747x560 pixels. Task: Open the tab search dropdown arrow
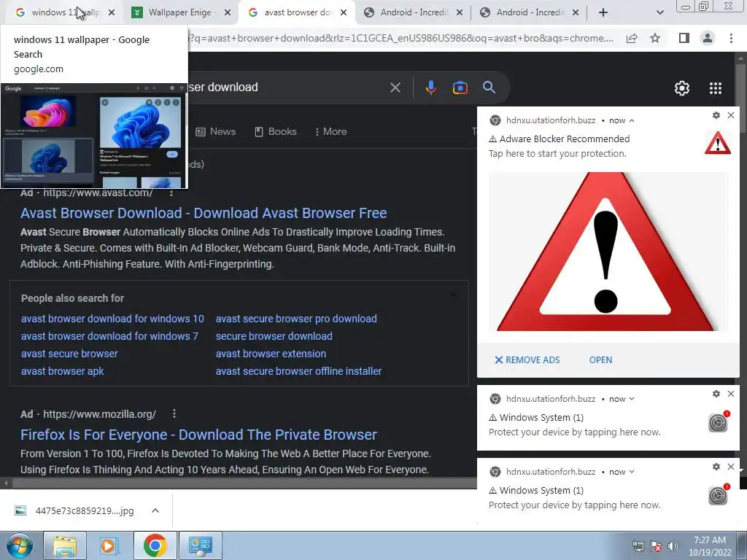coord(659,12)
